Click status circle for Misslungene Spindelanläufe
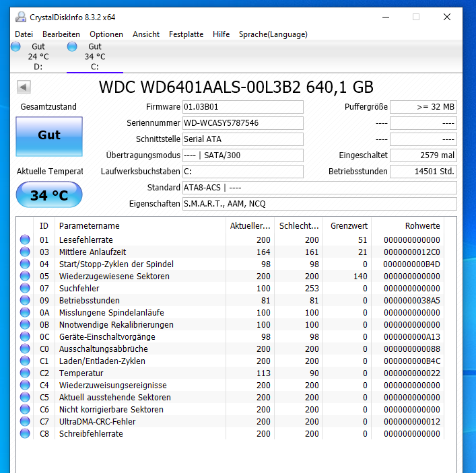 25,312
